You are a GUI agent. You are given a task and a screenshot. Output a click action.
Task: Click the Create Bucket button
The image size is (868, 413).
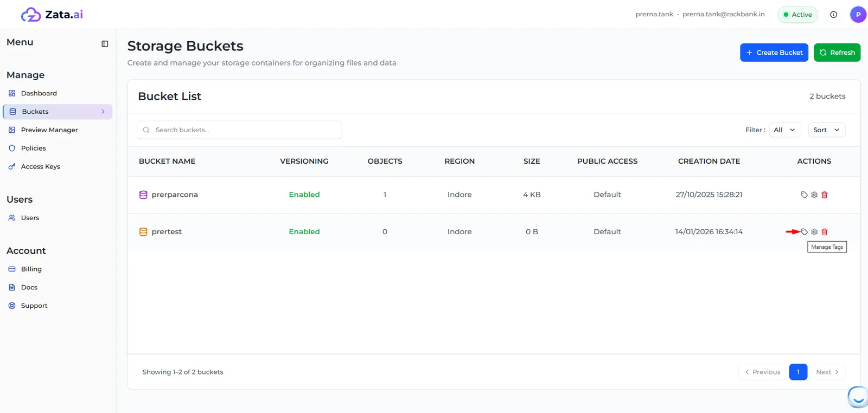coord(774,53)
